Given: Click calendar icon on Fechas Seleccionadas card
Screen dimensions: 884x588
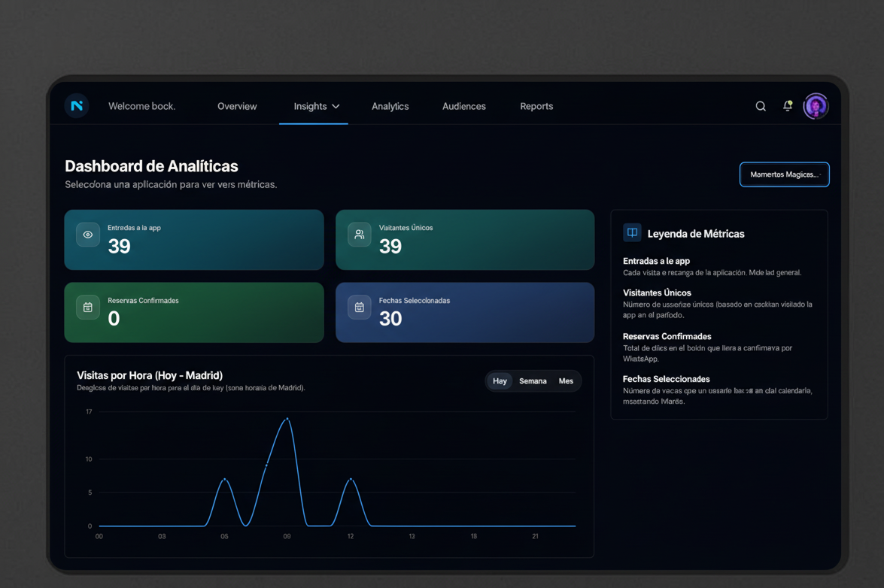Looking at the screenshot, I should [x=360, y=307].
